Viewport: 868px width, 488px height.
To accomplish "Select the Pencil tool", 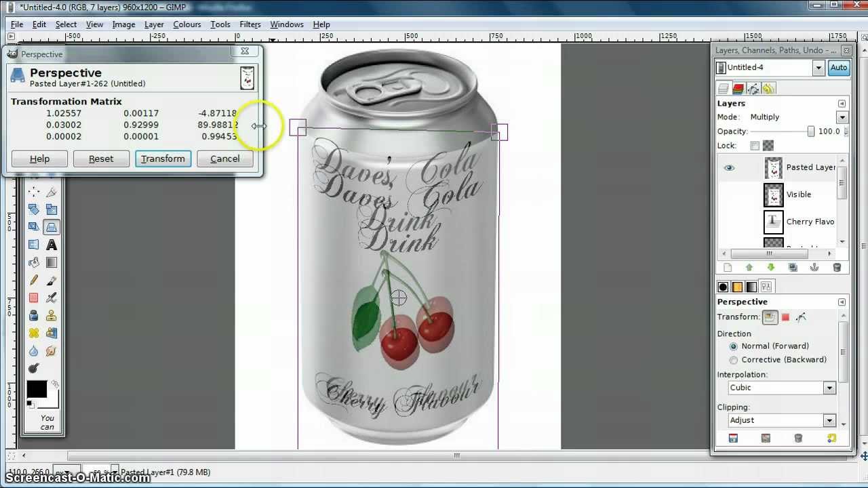I will tap(33, 280).
